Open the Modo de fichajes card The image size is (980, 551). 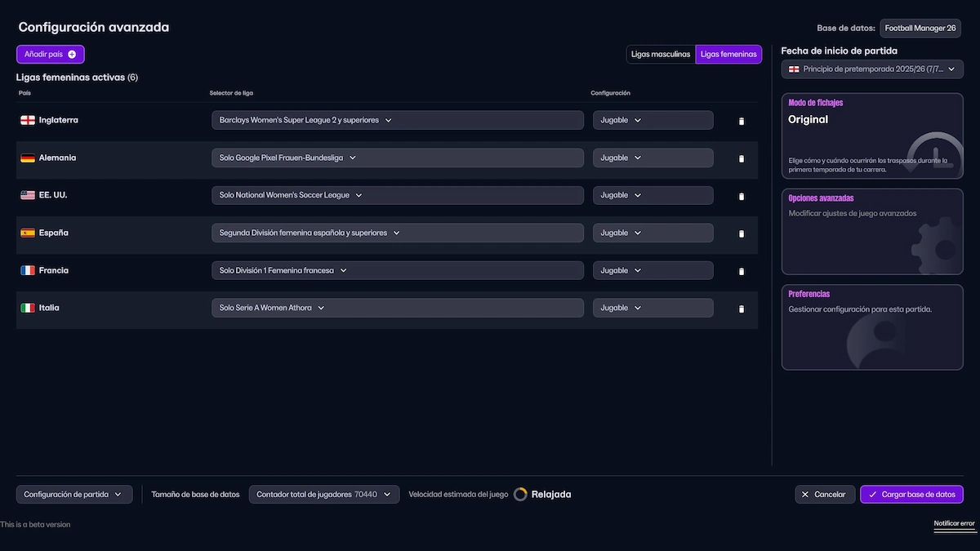872,136
